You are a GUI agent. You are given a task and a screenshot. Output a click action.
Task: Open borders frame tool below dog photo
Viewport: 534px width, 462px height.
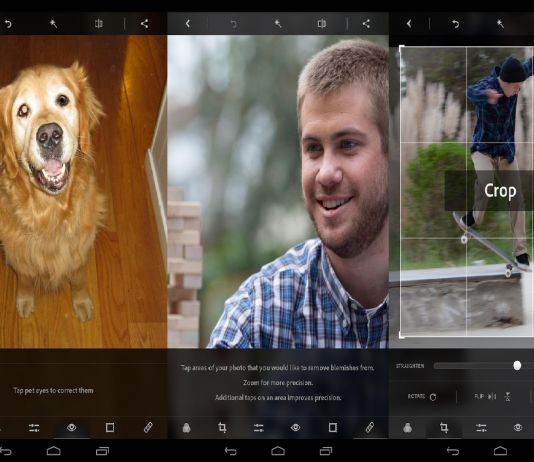(x=110, y=427)
